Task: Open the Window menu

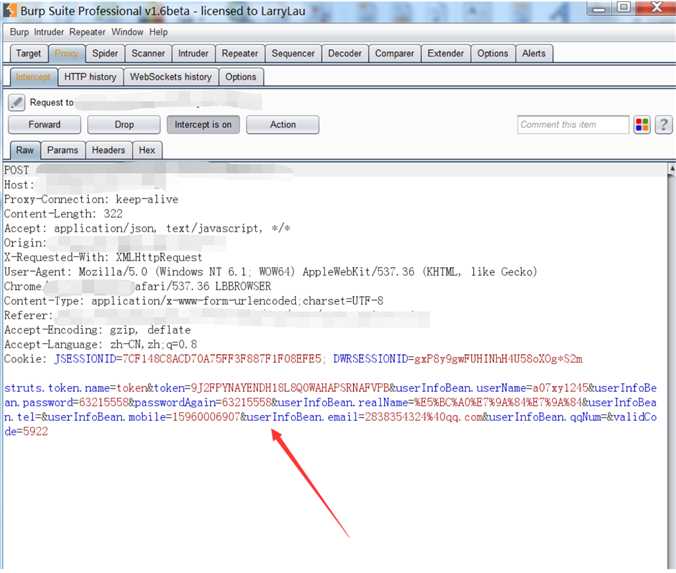Action: point(127,32)
